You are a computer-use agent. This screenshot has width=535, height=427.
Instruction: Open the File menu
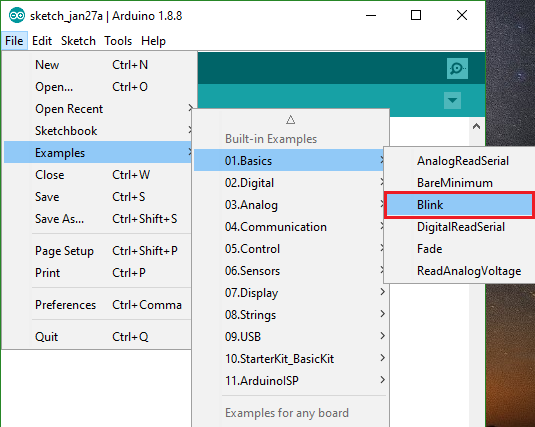[14, 41]
